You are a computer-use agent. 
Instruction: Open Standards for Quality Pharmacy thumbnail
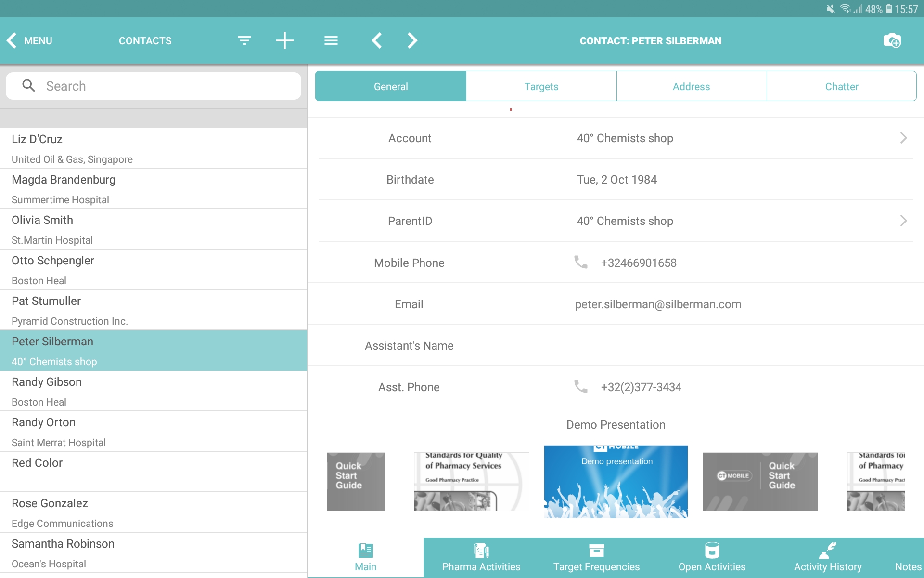[471, 482]
